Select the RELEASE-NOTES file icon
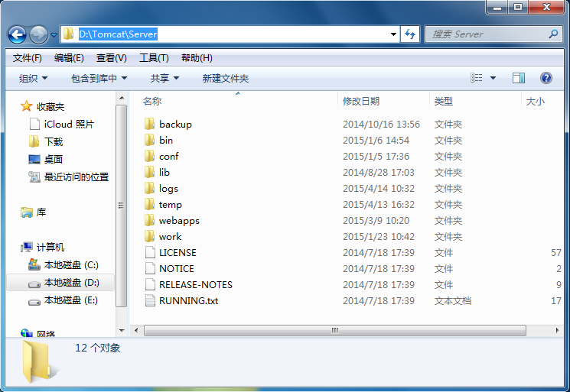The width and height of the screenshot is (570, 392). 150,284
